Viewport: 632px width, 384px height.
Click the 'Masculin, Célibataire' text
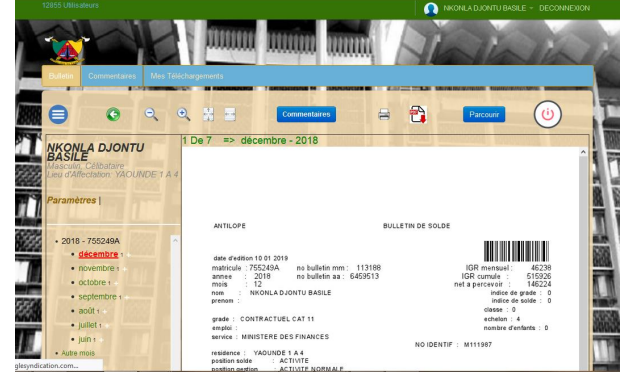click(85, 166)
